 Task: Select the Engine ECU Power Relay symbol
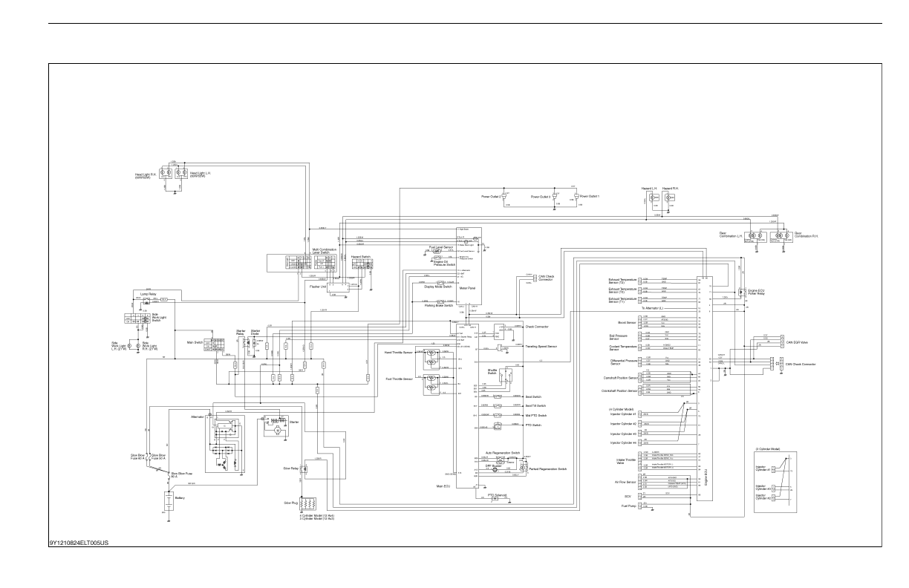point(742,293)
